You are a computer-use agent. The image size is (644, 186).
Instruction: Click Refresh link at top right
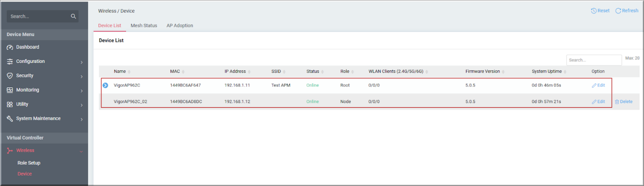[x=626, y=11]
